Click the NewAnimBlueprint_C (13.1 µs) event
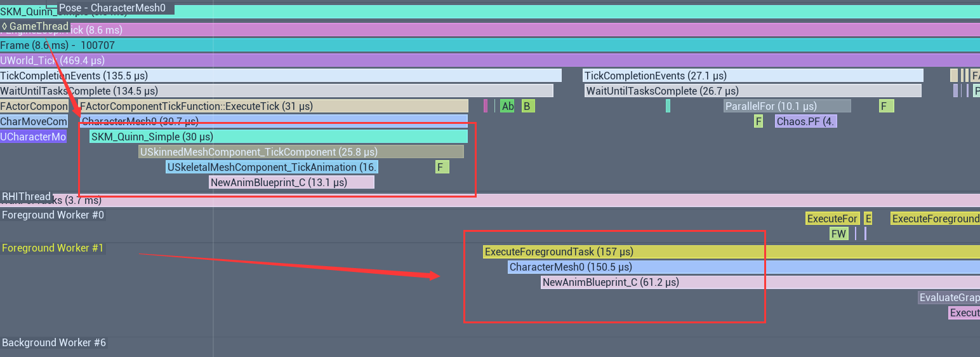 (291, 182)
